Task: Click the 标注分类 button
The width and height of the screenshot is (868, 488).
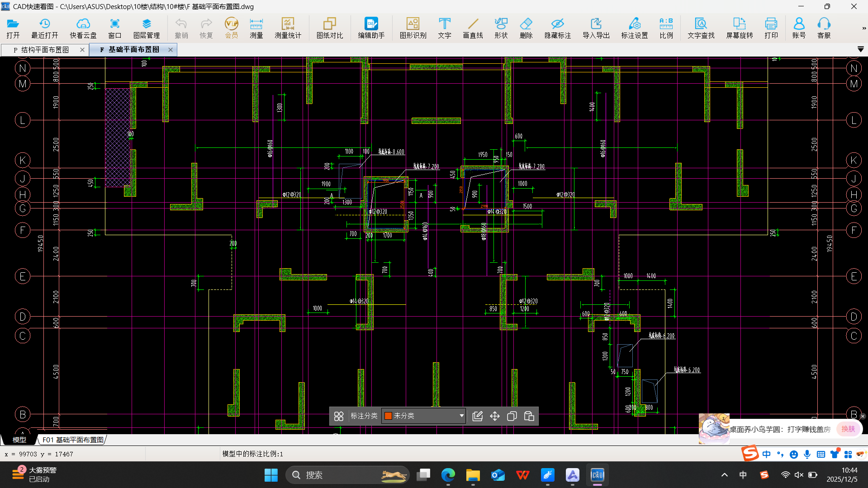Action: coord(364,416)
